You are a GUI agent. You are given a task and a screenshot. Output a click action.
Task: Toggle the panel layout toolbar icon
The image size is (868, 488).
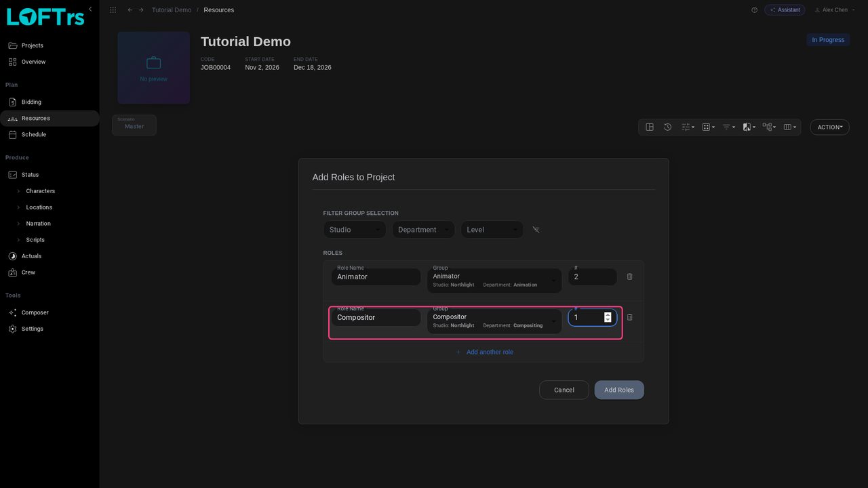point(650,127)
